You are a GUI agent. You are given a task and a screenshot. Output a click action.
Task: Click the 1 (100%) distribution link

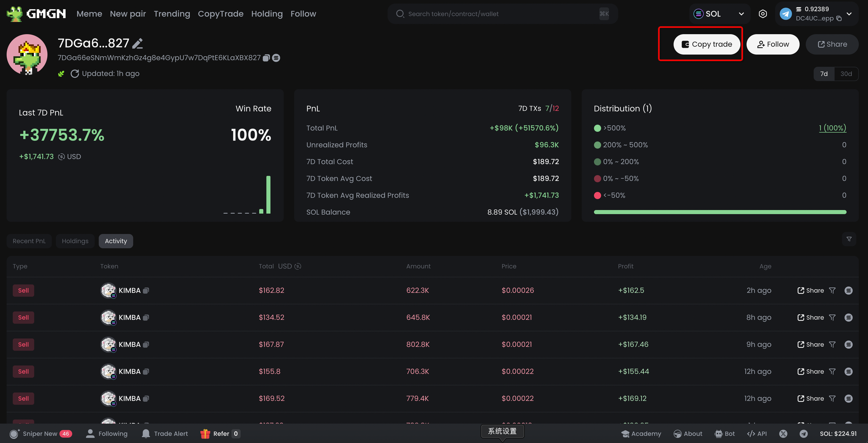click(x=832, y=128)
